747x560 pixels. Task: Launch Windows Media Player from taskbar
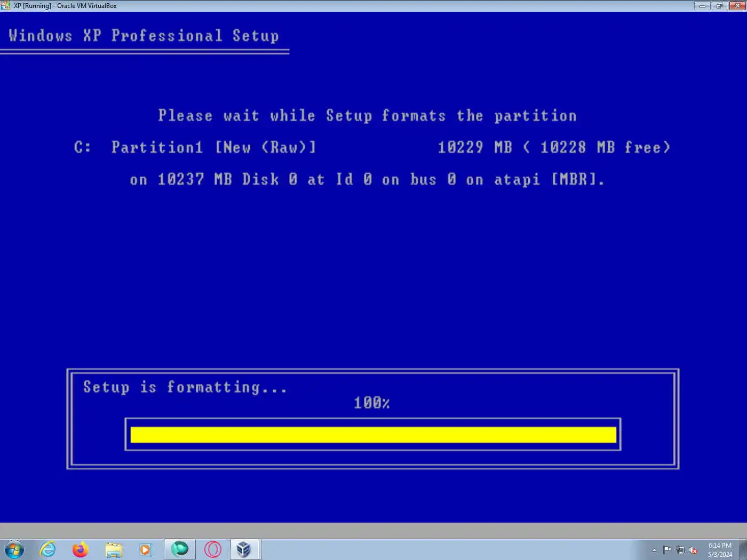tap(145, 549)
